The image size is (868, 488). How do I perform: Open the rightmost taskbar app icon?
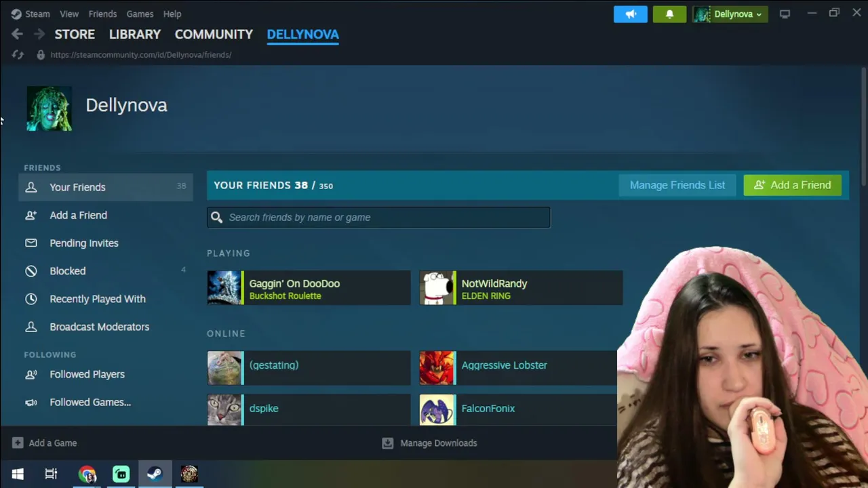pos(189,474)
